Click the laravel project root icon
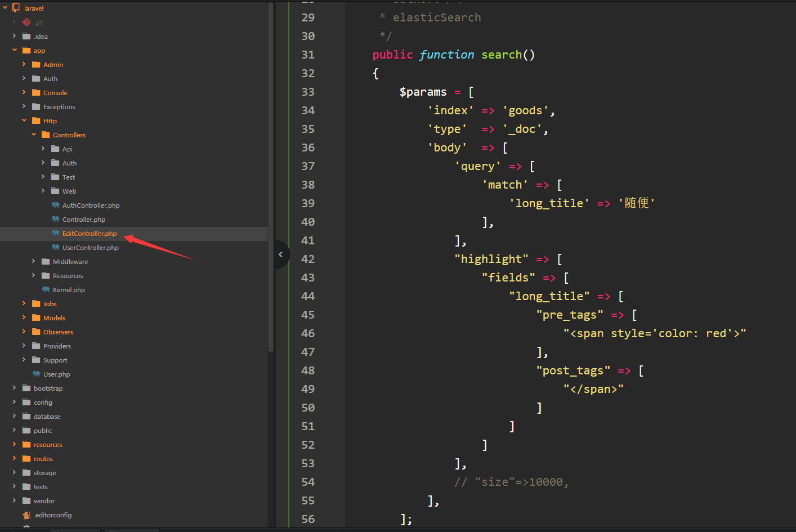This screenshot has width=796, height=532. pyautogui.click(x=16, y=8)
